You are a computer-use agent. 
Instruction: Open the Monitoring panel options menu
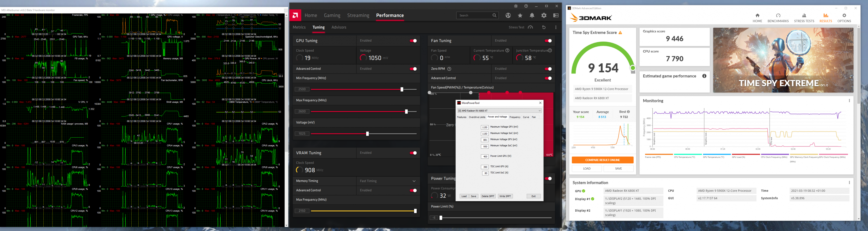pos(849,100)
